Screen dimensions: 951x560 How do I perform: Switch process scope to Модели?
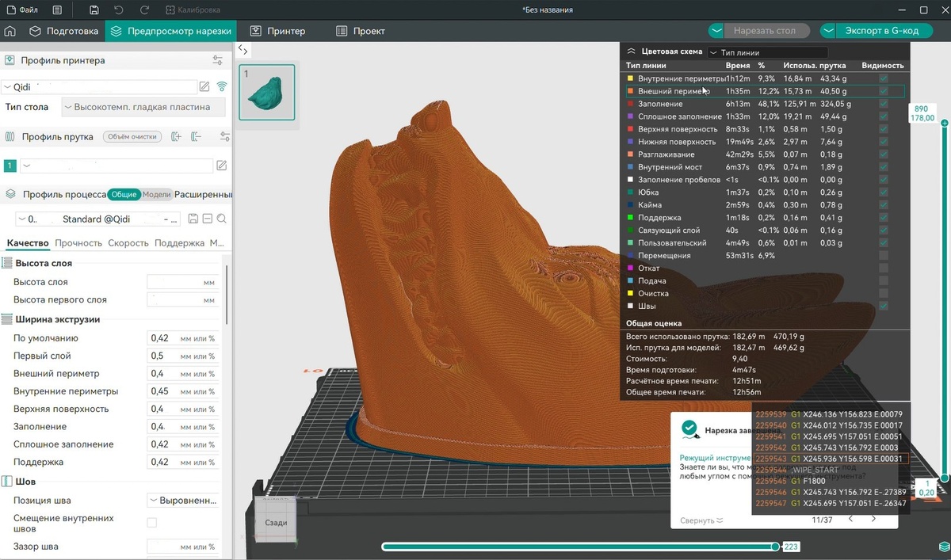(x=156, y=195)
